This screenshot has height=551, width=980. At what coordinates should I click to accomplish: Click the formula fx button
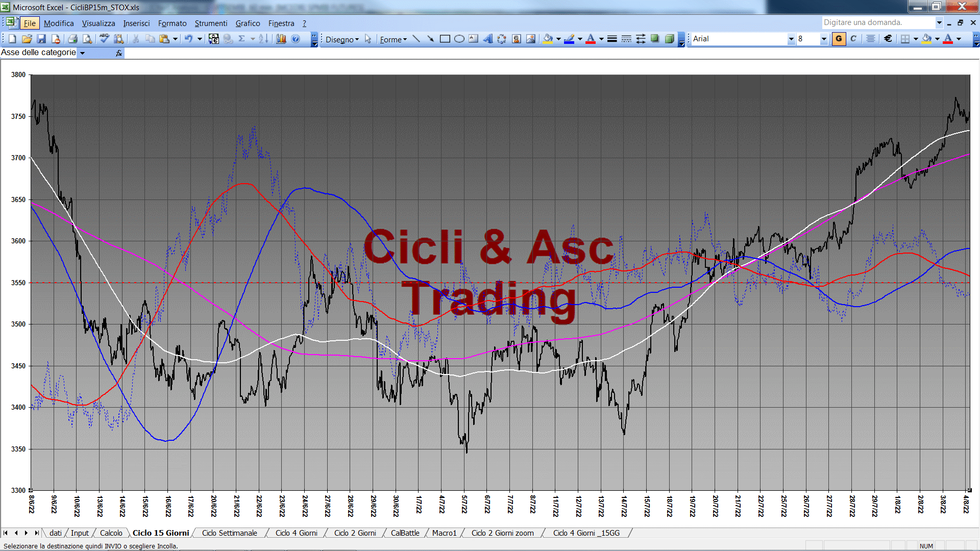[x=119, y=53]
